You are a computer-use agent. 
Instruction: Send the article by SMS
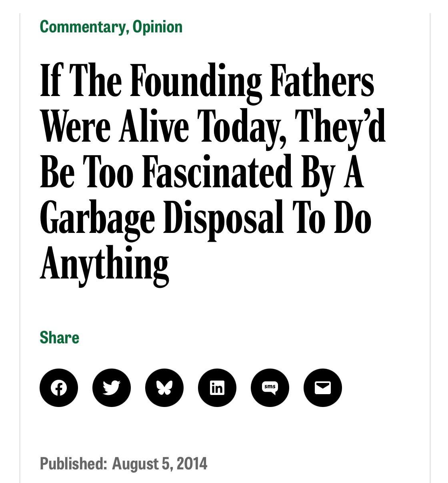click(x=270, y=388)
